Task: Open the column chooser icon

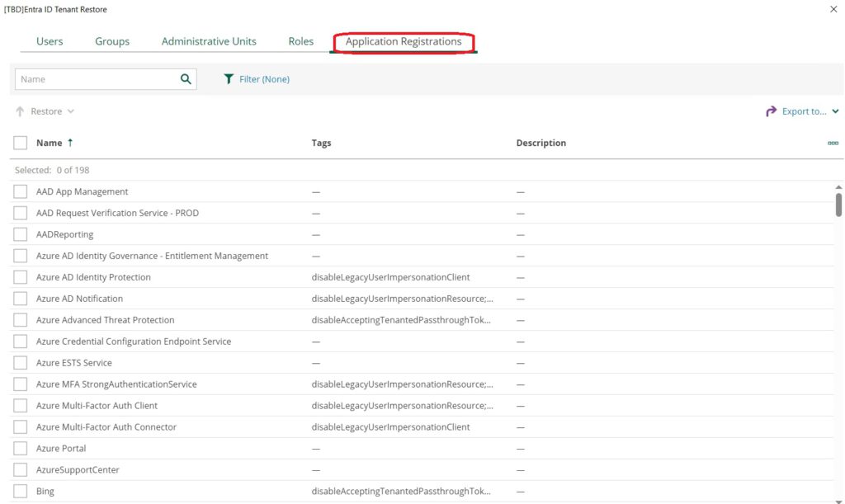Action: 833,143
